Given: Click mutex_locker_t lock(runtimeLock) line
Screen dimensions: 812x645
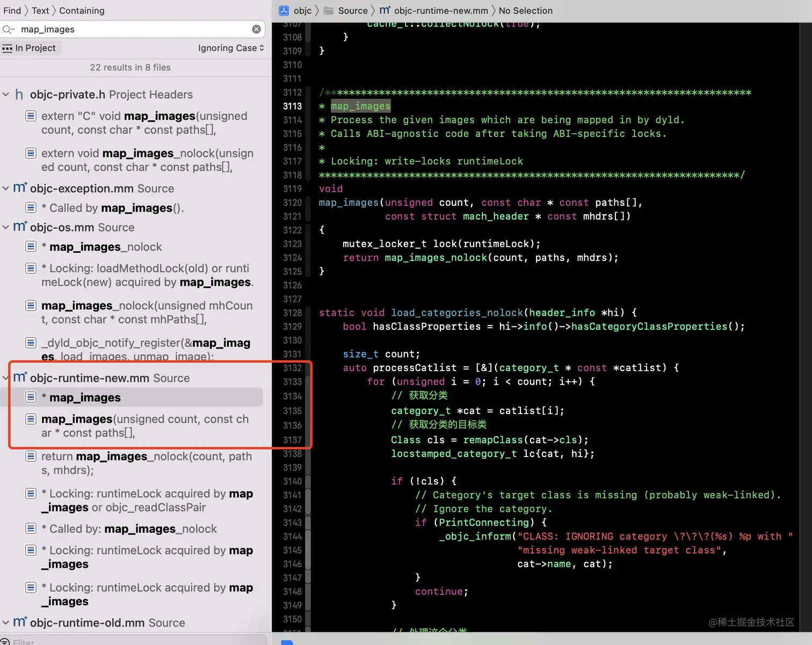Looking at the screenshot, I should point(441,244).
